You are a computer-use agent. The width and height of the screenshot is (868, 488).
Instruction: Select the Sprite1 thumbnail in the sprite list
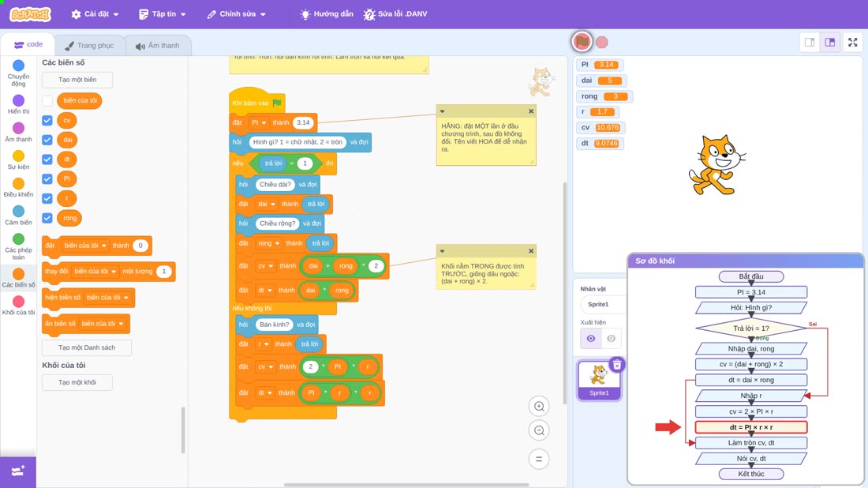tap(598, 380)
